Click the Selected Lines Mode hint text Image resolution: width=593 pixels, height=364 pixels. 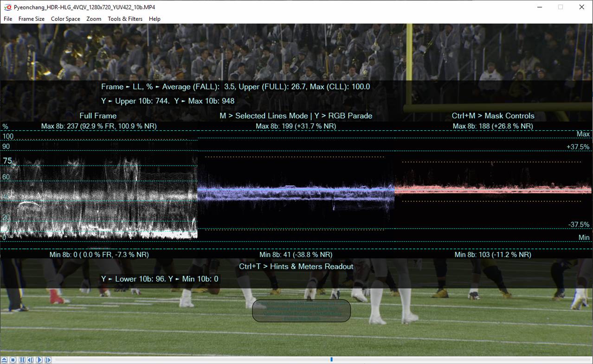tap(296, 116)
